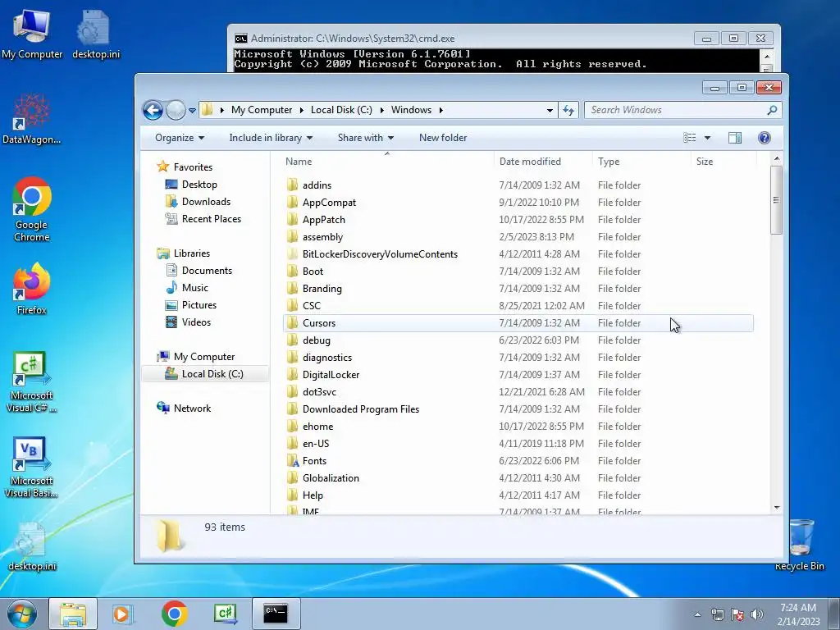Viewport: 840px width, 630px height.
Task: Open Windows Explorer from the taskbar
Action: [x=73, y=614]
